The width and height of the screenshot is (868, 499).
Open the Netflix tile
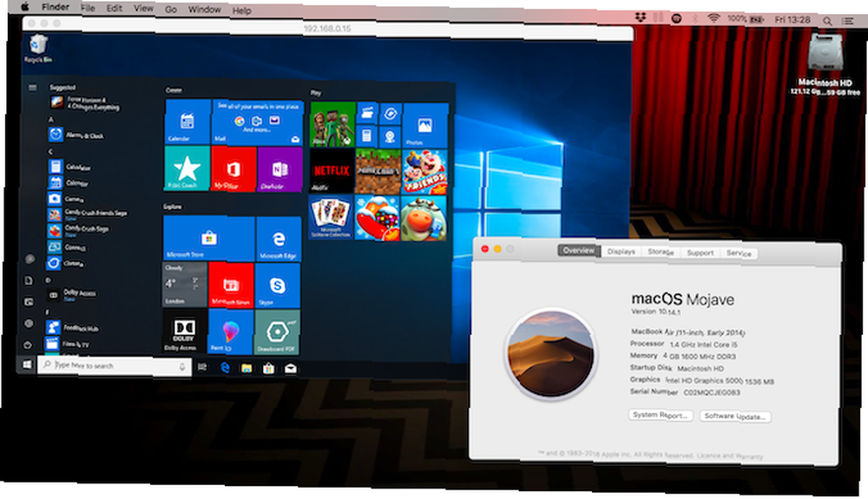tap(332, 171)
